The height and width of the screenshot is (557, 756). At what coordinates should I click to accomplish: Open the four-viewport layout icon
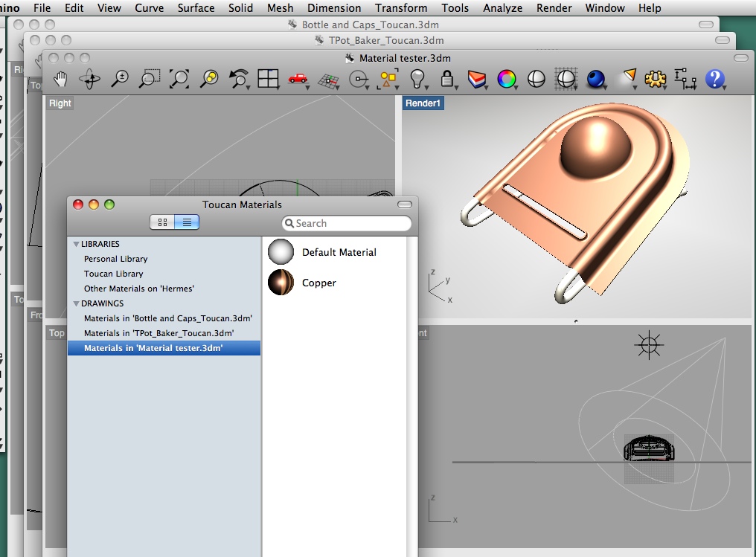[x=268, y=78]
